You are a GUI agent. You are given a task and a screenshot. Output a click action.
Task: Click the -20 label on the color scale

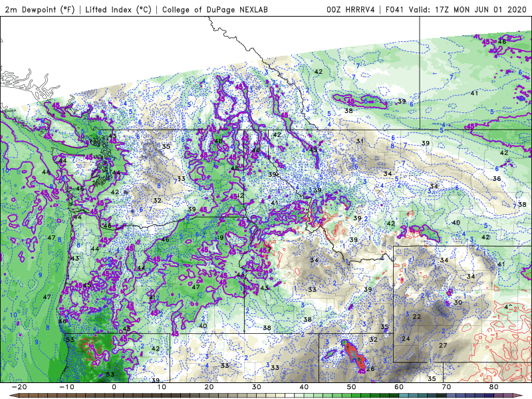coord(19,387)
